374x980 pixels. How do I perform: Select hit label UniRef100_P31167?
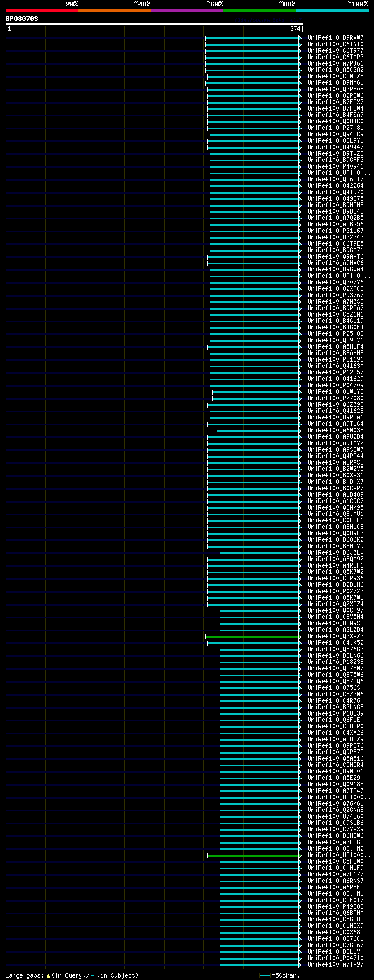pyautogui.click(x=335, y=231)
